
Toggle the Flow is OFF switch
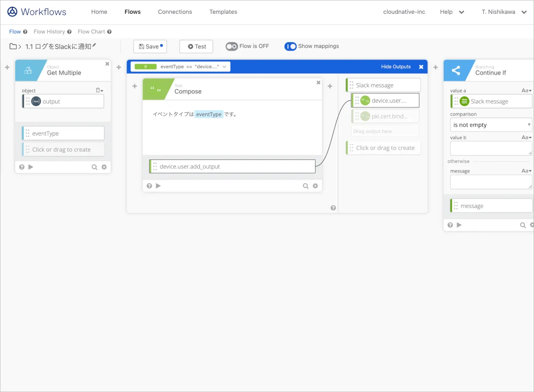click(x=232, y=46)
